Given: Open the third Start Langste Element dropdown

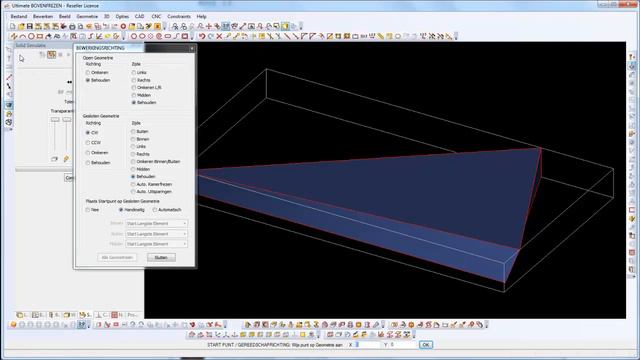Looking at the screenshot, I should pos(156,244).
